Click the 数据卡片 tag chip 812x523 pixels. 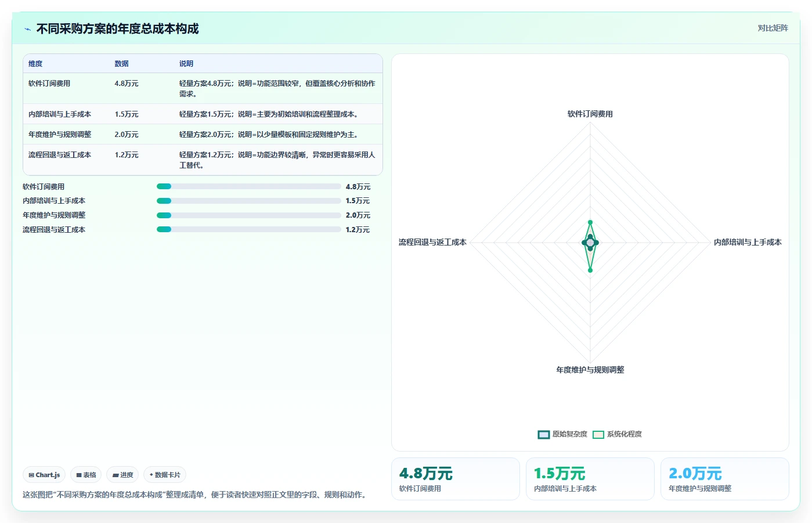[165, 475]
